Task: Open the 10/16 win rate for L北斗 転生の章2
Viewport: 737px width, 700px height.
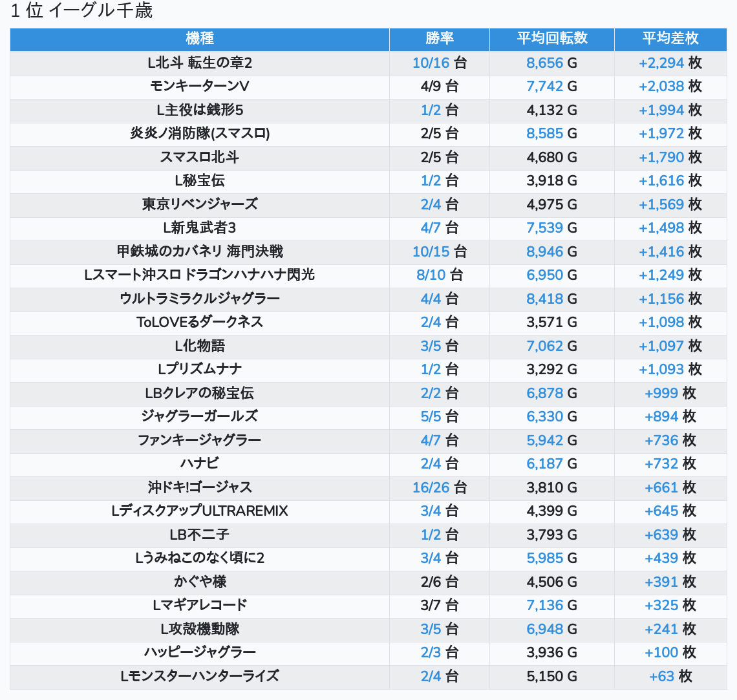Action: [431, 63]
